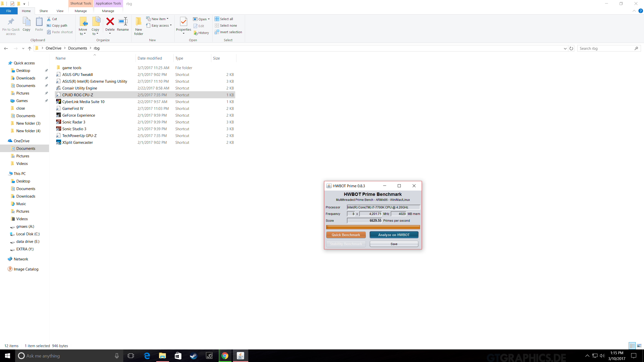Open Application Tools Manage tab
The image size is (644, 362).
108,11
